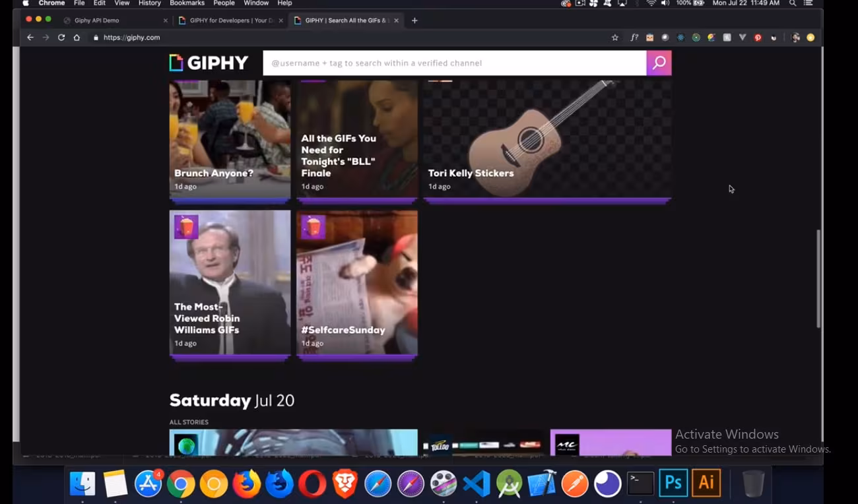Click the f? font extension icon

click(x=634, y=38)
